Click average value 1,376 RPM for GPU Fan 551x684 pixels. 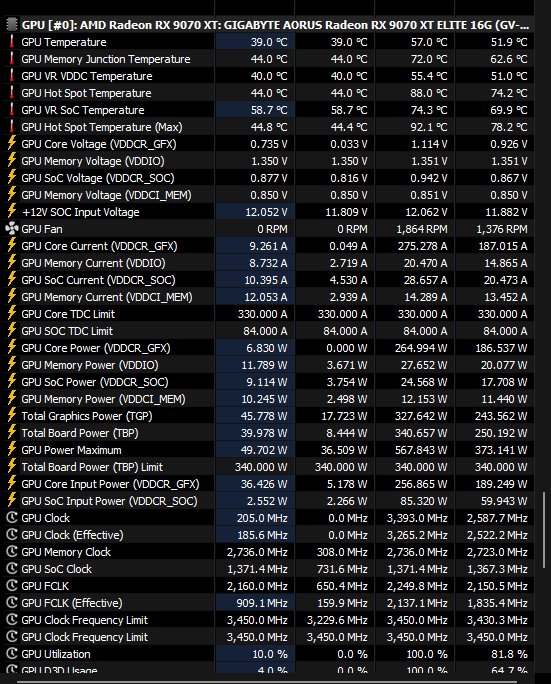[x=502, y=229]
